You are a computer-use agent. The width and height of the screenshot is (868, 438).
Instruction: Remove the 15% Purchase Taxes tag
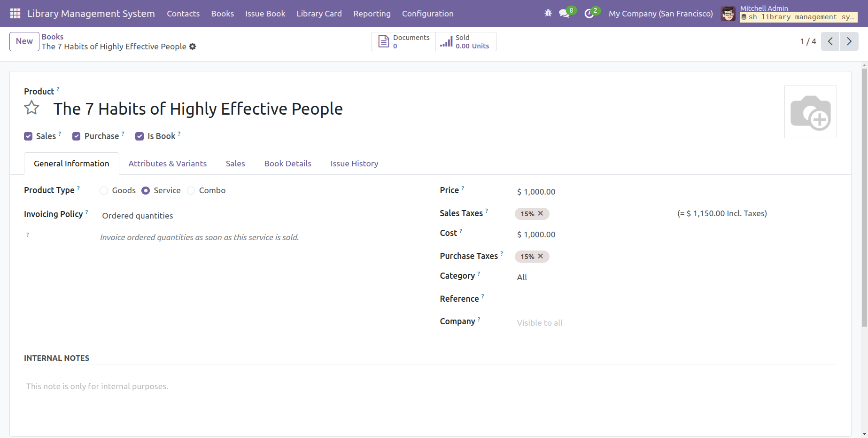pyautogui.click(x=541, y=256)
